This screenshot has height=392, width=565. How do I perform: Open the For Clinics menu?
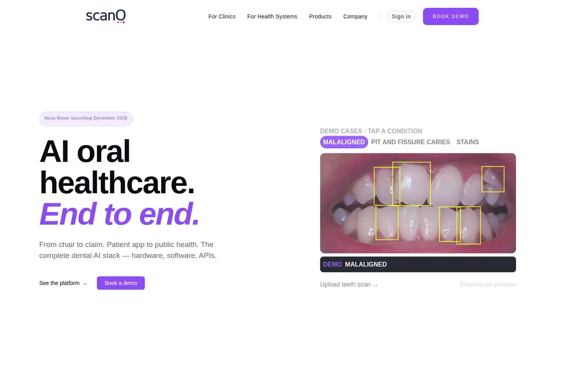[222, 16]
